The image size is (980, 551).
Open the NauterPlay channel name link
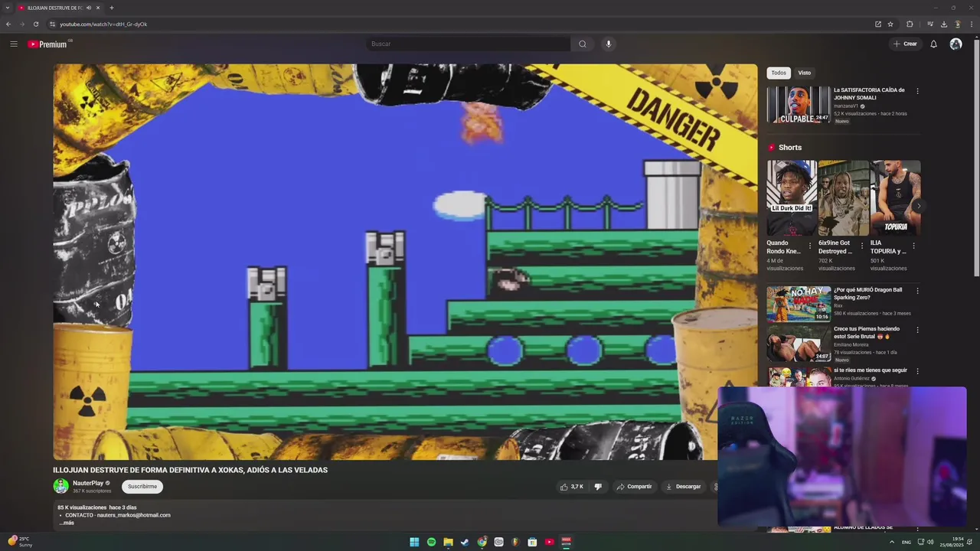tap(88, 483)
